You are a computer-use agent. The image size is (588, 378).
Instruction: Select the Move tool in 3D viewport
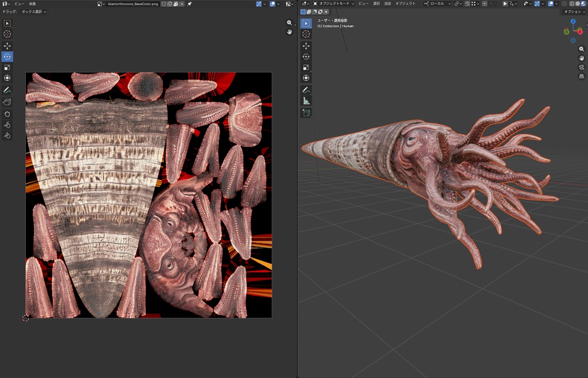(306, 46)
